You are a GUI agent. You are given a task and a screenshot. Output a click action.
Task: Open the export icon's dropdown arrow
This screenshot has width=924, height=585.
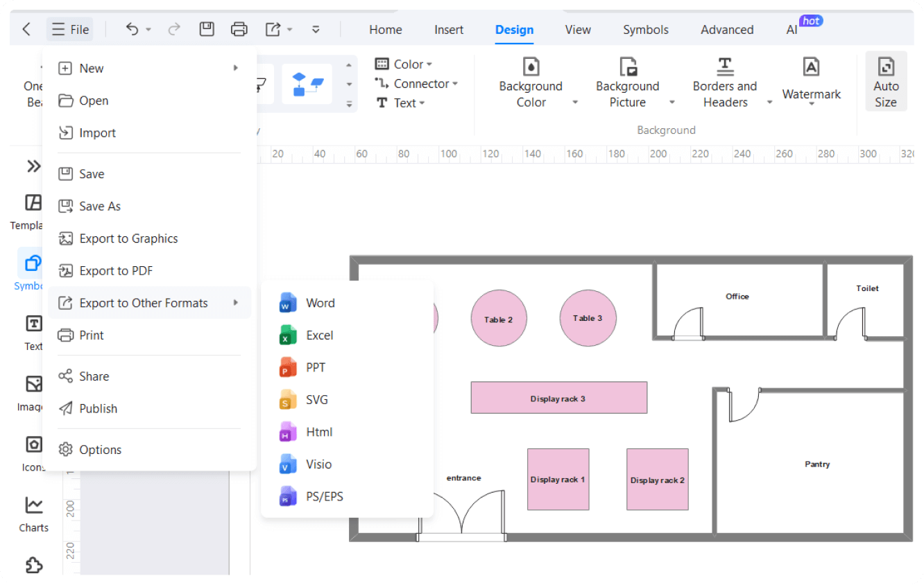pos(289,30)
